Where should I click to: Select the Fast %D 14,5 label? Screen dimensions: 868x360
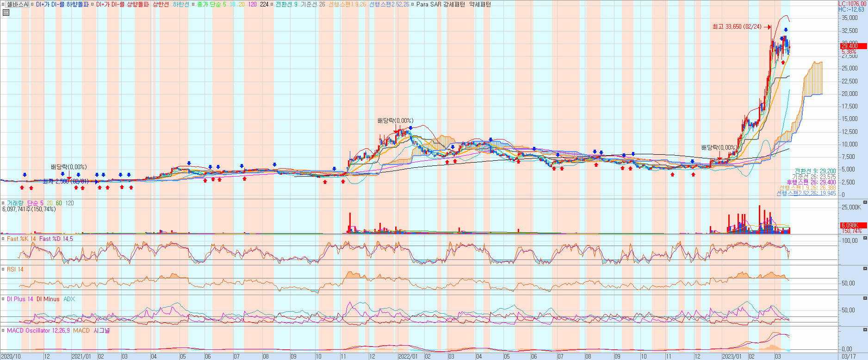(56, 239)
